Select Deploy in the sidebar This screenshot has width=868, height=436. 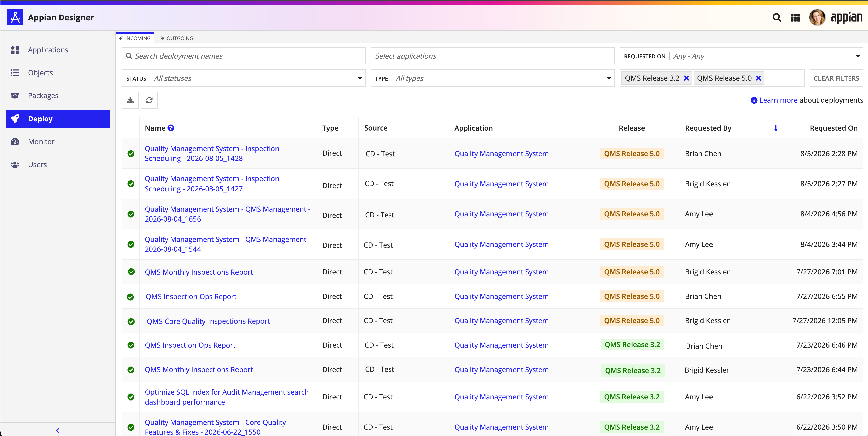pos(58,119)
